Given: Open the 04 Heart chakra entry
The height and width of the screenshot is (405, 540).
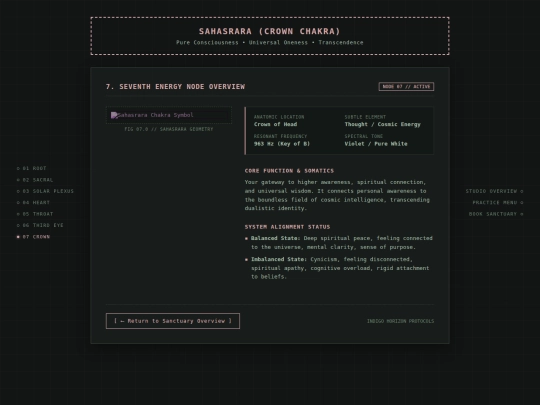Looking at the screenshot, I should coord(33,202).
